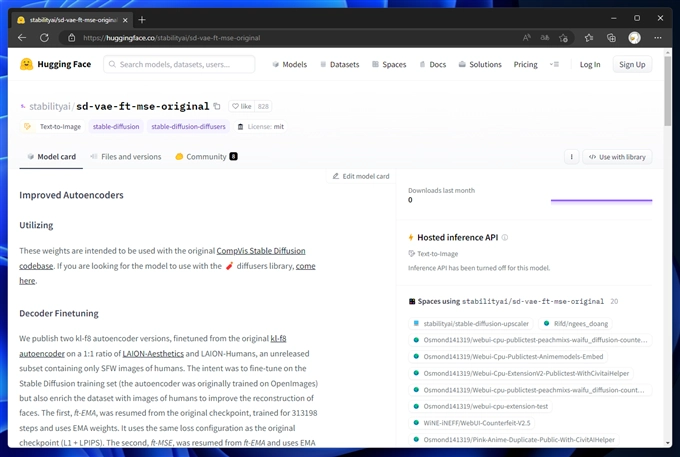
Task: Open Osmond141319/Webui-Cpu-Publictest-Animemodels-Embed space
Action: 508,356
